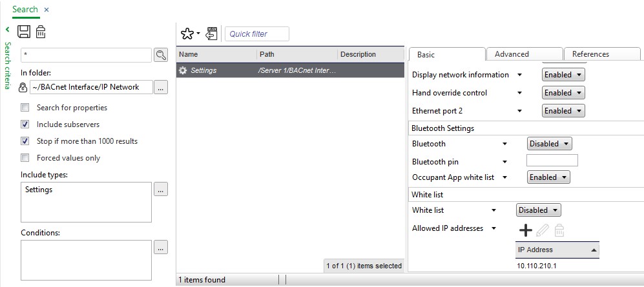Sort results by Name column
Image resolution: width=644 pixels, height=287 pixels.
point(216,54)
